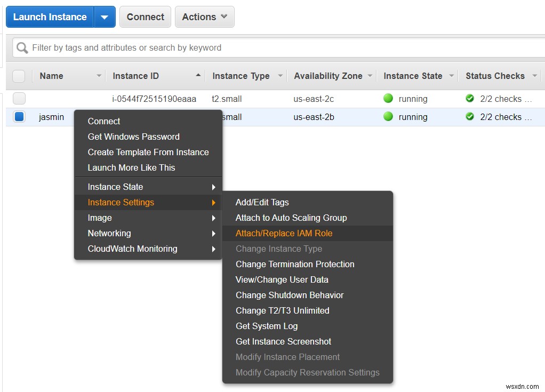
Task: Click the status checks icon in the first instance row
Action: click(470, 98)
